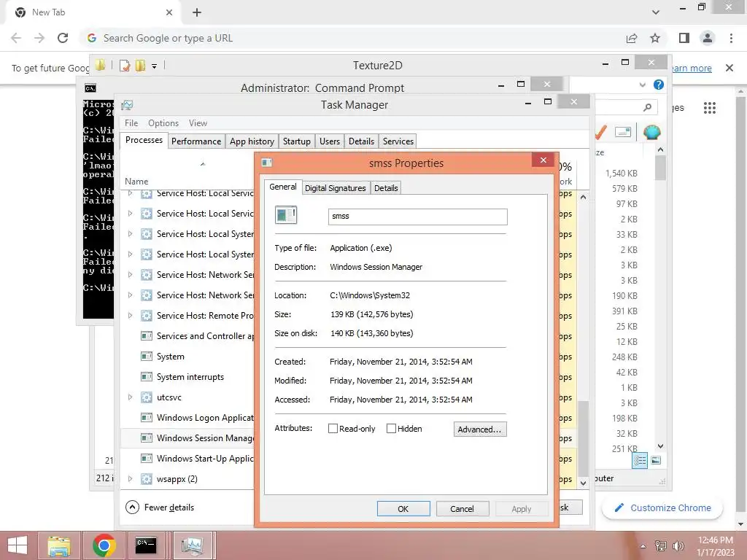
Task: Collapse Task Manager with Fewer details arrow
Action: coord(133,507)
